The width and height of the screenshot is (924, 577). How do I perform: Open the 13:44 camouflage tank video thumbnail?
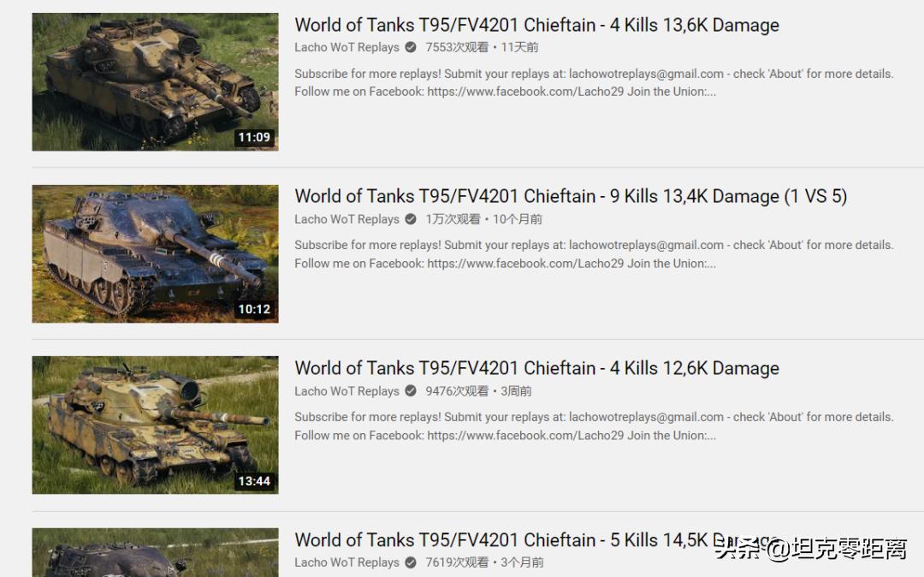click(155, 425)
